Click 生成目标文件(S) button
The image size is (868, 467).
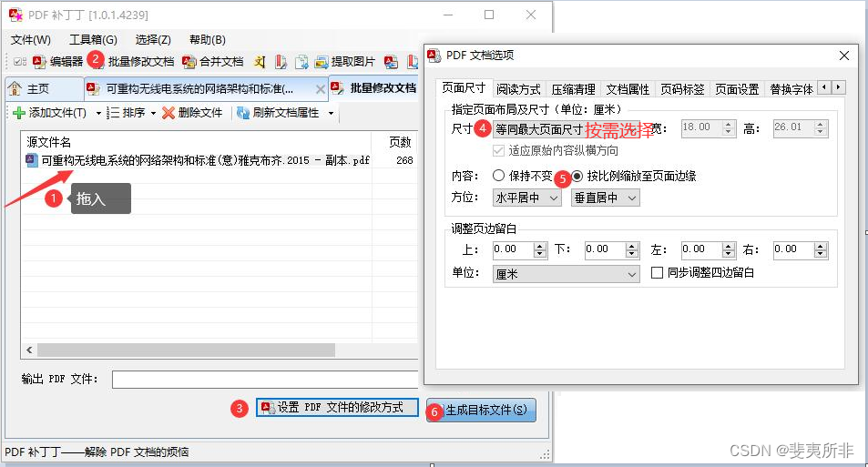click(x=481, y=410)
